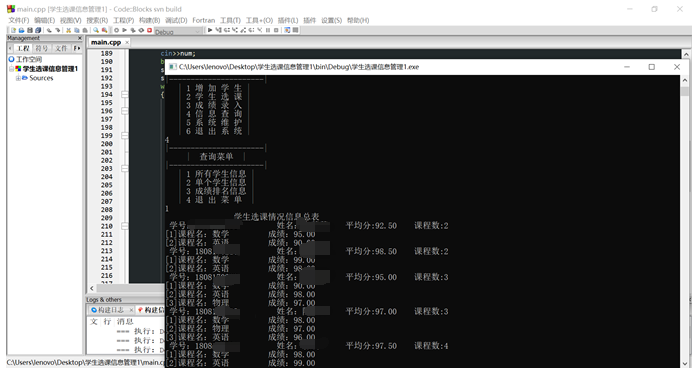Image resolution: width=692 pixels, height=369 pixels.
Task: Open the 搜索(R) menu
Action: tap(97, 20)
